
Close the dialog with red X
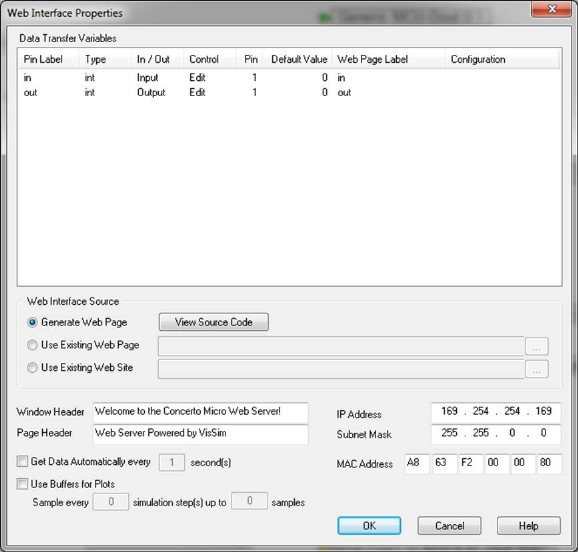pyautogui.click(x=551, y=9)
